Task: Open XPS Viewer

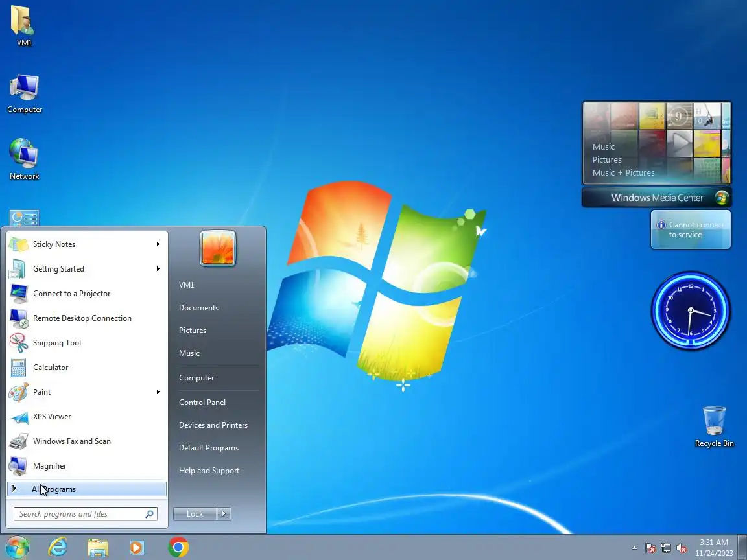Action: point(87,417)
